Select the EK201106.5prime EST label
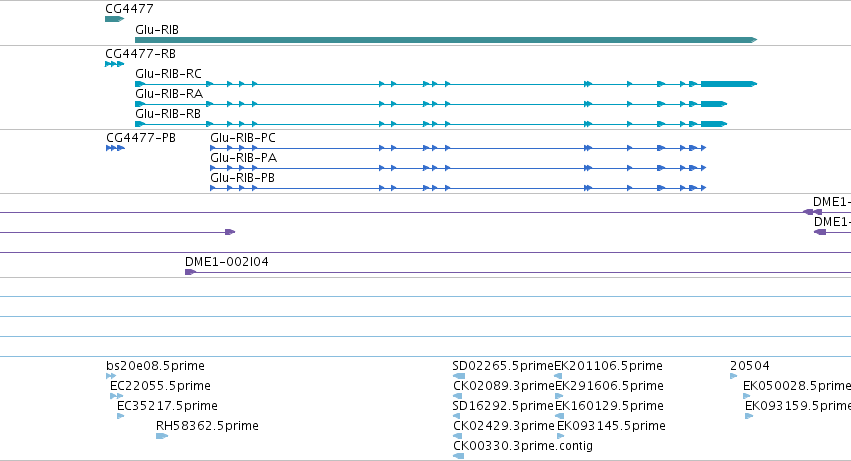Image resolution: width=851 pixels, height=461 pixels. coord(608,366)
